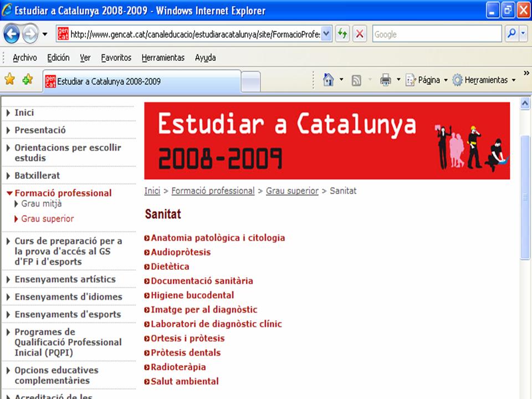Open the Salut ambiental link
Image resolution: width=532 pixels, height=399 pixels.
[184, 381]
